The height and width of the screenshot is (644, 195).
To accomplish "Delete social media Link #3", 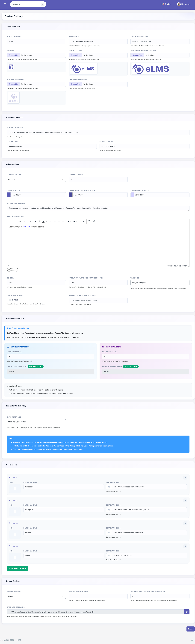I will coord(185,523).
